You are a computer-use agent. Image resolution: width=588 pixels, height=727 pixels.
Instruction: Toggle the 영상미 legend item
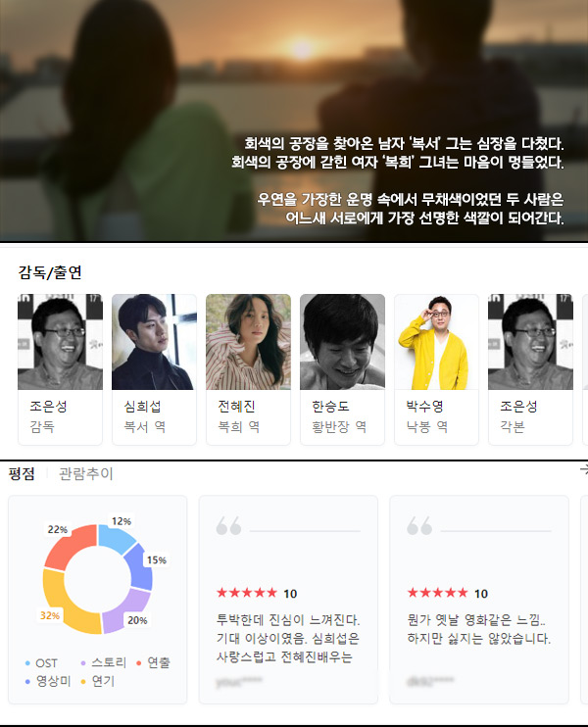coord(48,681)
